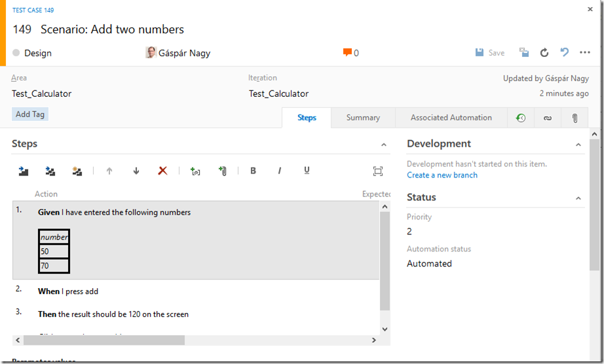
Task: Click the steps list scroll down arrow
Action: click(385, 329)
